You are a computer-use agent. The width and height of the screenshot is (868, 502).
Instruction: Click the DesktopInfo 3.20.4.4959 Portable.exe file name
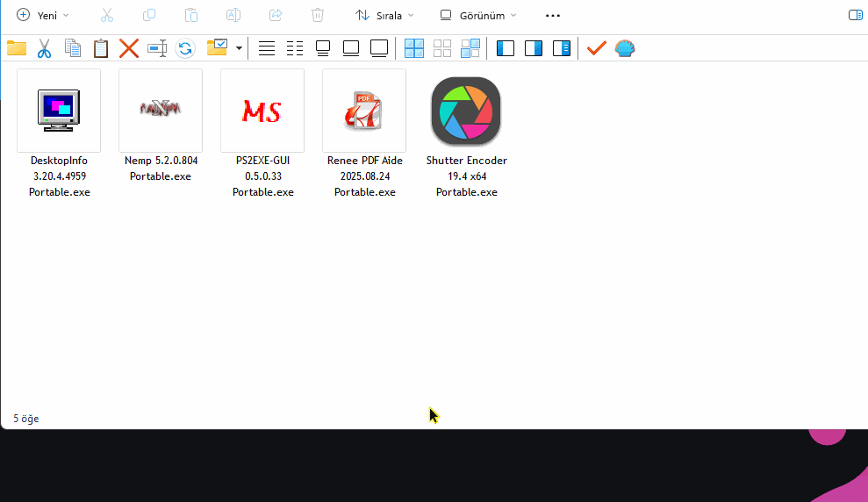[x=59, y=176]
